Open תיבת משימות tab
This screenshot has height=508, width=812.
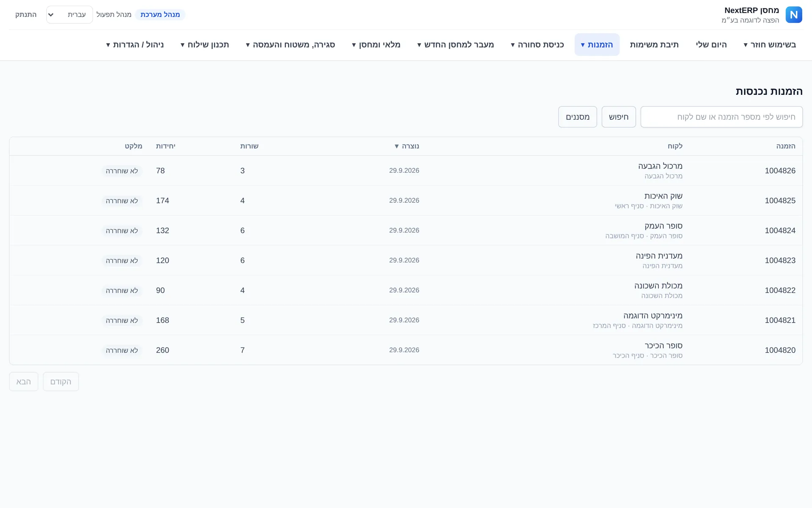(x=654, y=44)
